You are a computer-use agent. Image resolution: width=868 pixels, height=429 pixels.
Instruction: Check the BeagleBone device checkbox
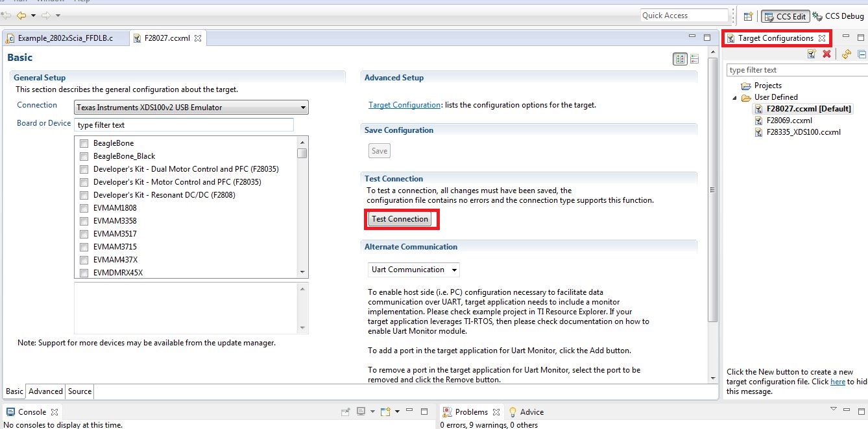(x=84, y=143)
